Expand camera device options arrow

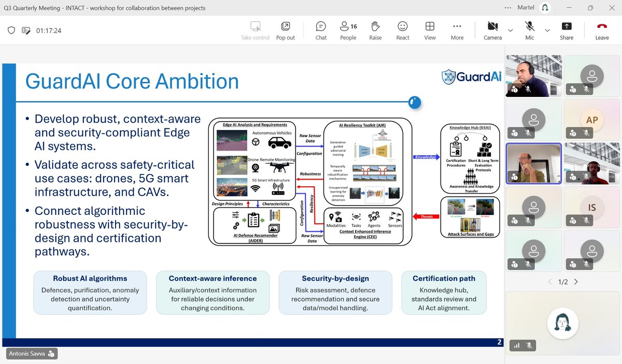click(511, 31)
